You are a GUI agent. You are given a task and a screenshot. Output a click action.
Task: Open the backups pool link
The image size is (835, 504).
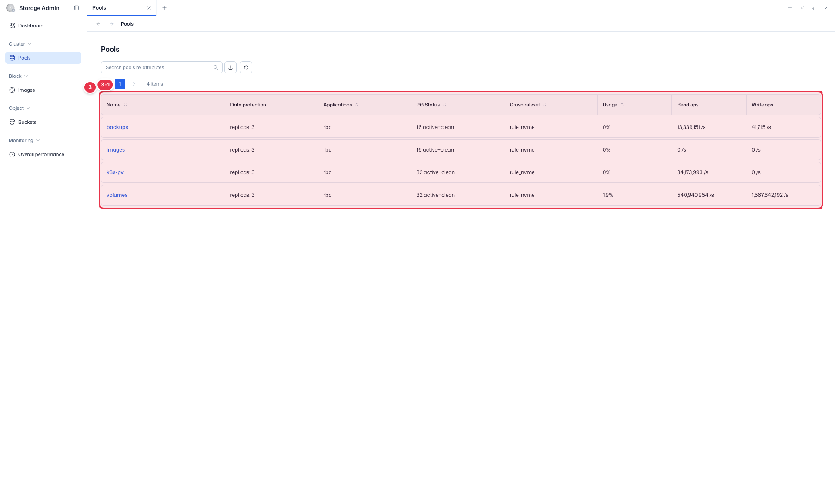117,127
